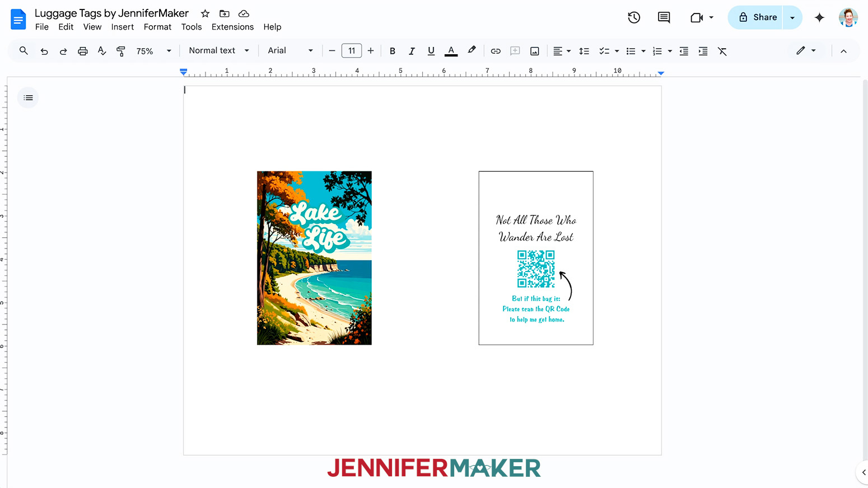Viewport: 868px width, 488px height.
Task: Expand bulleted list options arrow
Action: (x=643, y=51)
